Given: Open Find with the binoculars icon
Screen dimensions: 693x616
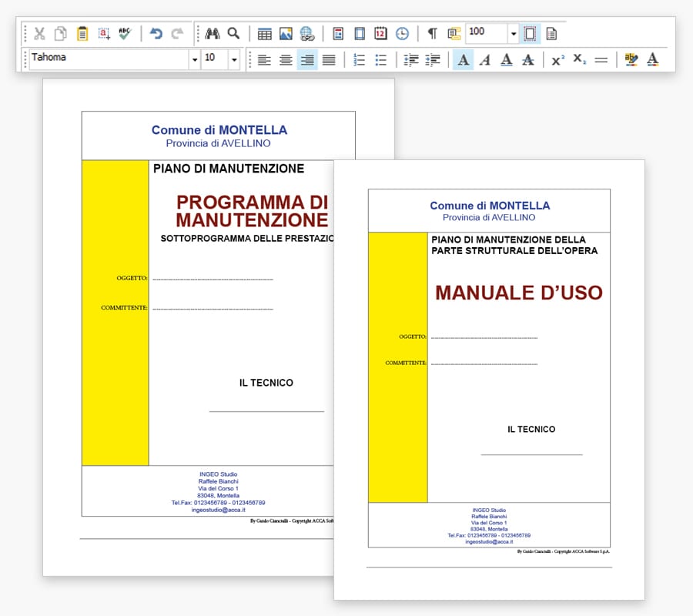Looking at the screenshot, I should tap(213, 34).
